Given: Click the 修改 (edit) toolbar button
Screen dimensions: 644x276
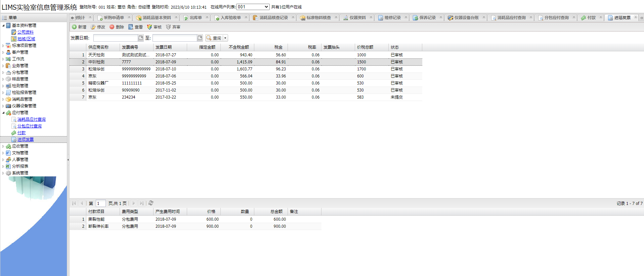Looking at the screenshot, I should pyautogui.click(x=98, y=27).
